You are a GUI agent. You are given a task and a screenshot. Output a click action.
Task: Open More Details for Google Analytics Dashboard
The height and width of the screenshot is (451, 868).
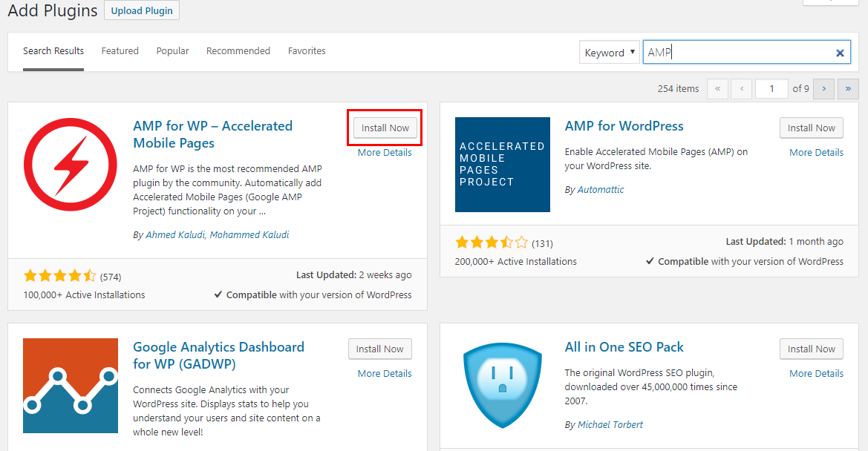[385, 374]
